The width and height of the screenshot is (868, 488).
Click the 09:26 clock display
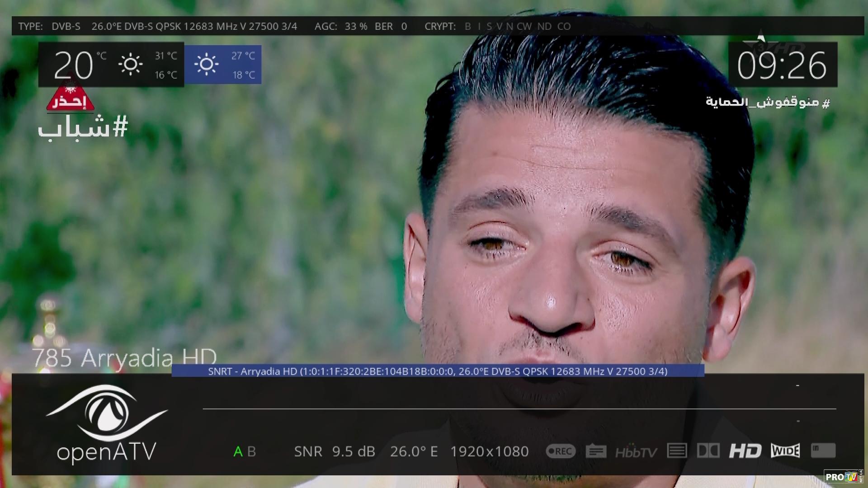[782, 66]
